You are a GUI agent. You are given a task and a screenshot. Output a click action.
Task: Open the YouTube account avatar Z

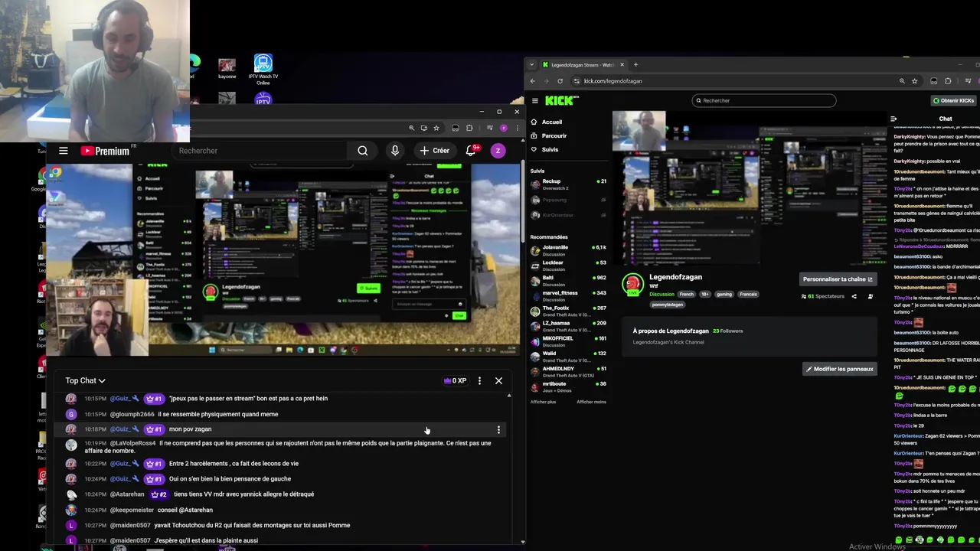tap(498, 151)
